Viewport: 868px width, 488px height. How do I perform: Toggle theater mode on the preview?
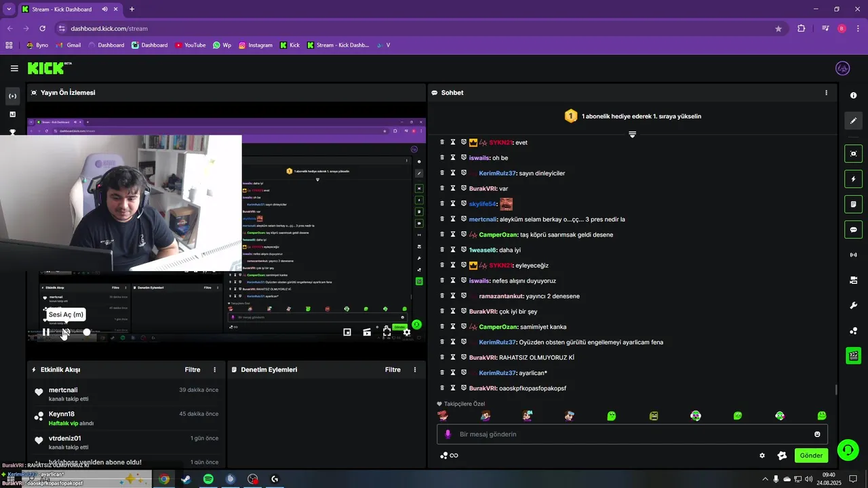pos(367,332)
